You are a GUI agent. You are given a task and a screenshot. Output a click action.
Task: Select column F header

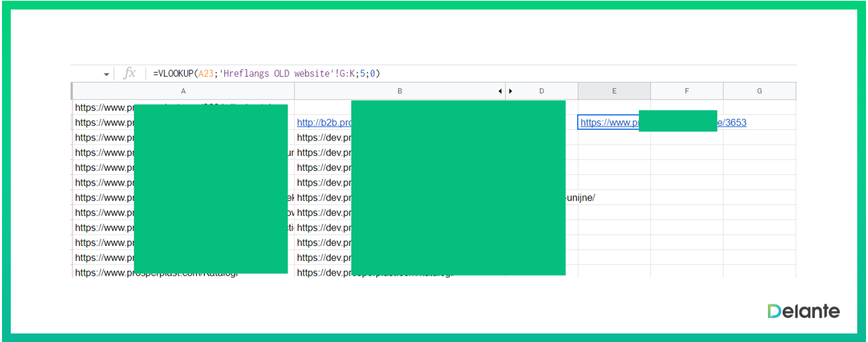click(687, 91)
